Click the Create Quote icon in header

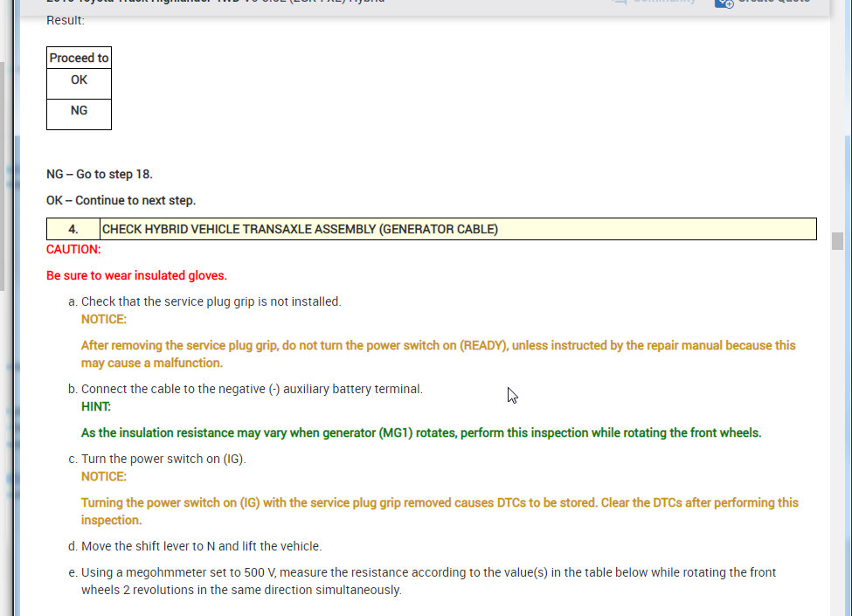[724, 3]
